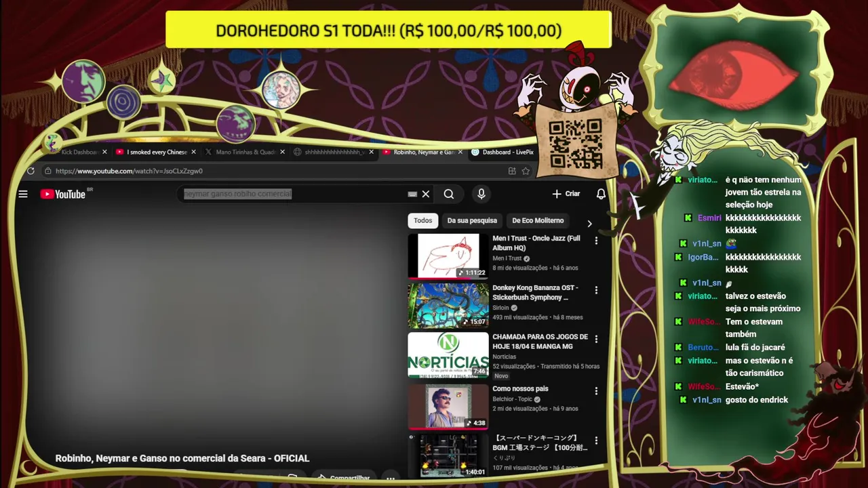Click the Criar create button
Image resolution: width=868 pixels, height=488 pixels.
tap(566, 194)
